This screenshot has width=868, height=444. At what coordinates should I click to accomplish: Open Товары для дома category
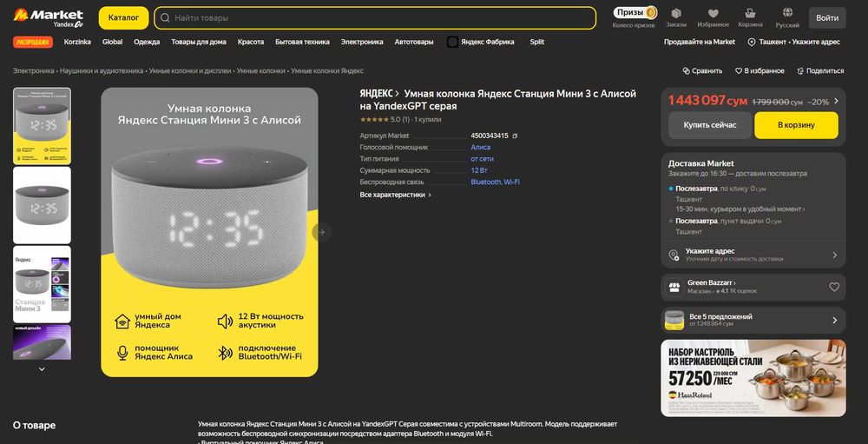199,42
